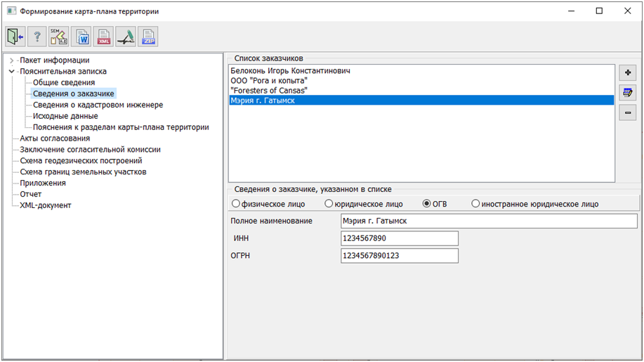Screen dimensions: 644x362
Task: Expand the 'Пакет информации' tree node
Action: (11, 60)
